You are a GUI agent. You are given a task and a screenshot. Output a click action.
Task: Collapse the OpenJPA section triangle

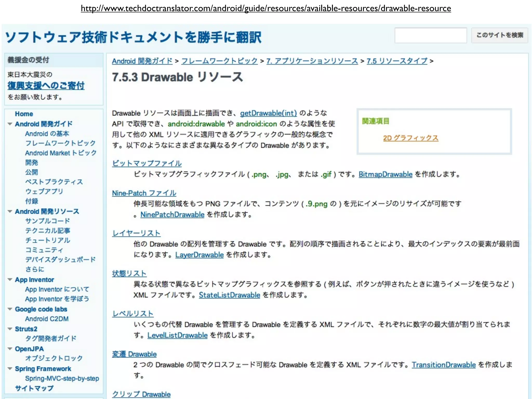[x=10, y=349]
